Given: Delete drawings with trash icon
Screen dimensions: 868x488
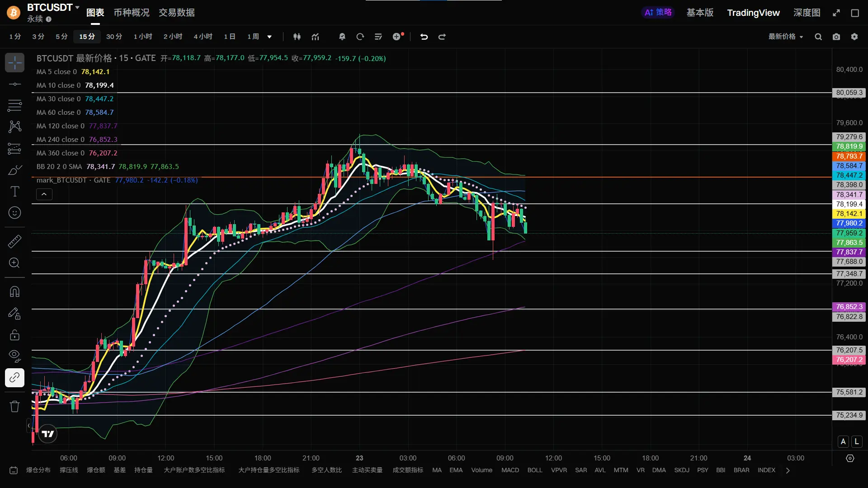Looking at the screenshot, I should pos(14,406).
